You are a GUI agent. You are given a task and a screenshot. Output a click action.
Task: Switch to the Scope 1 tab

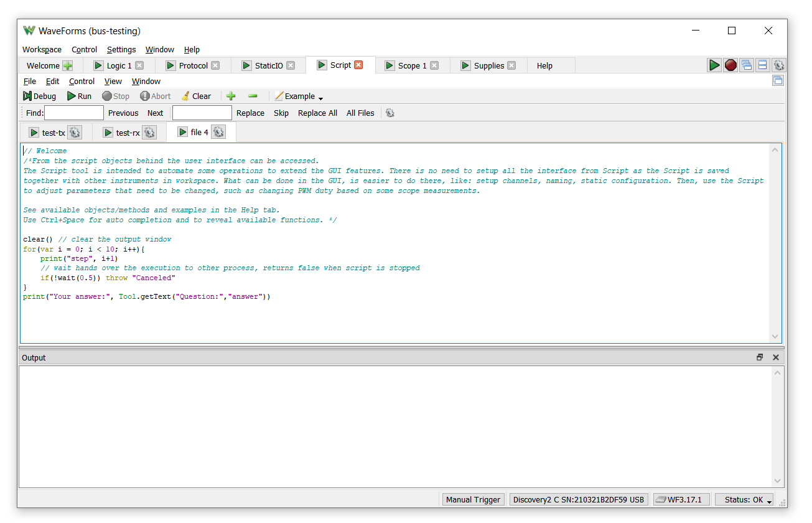412,65
